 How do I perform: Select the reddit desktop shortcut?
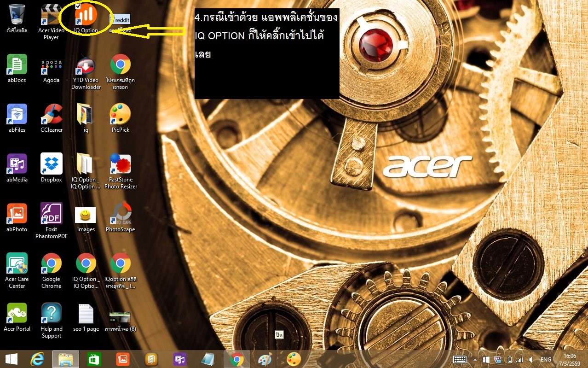pyautogui.click(x=120, y=18)
